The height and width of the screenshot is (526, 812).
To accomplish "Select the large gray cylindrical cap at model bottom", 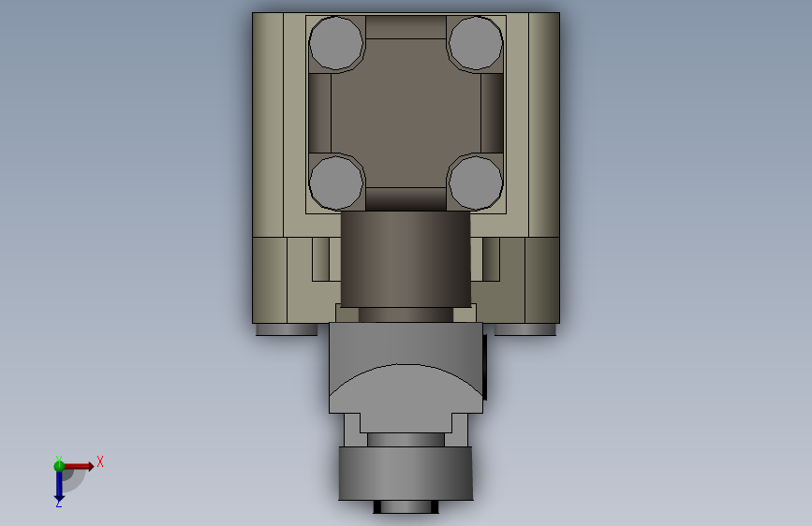I will tap(406, 474).
